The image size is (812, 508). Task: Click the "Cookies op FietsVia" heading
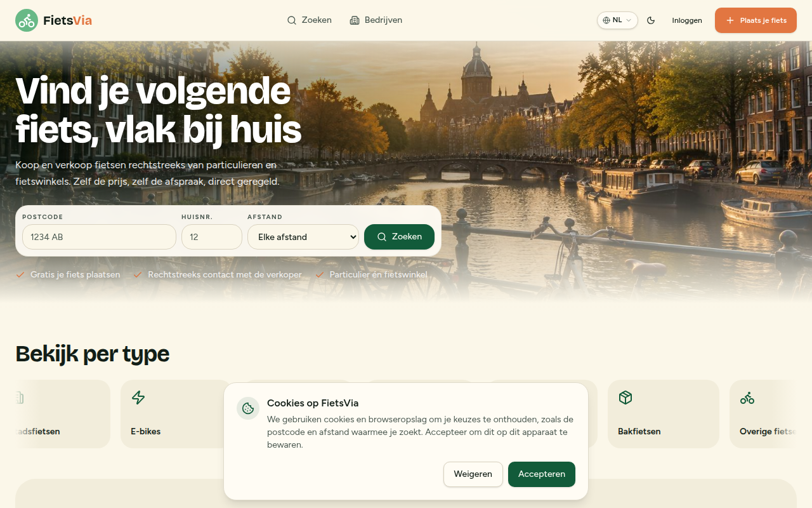(313, 403)
